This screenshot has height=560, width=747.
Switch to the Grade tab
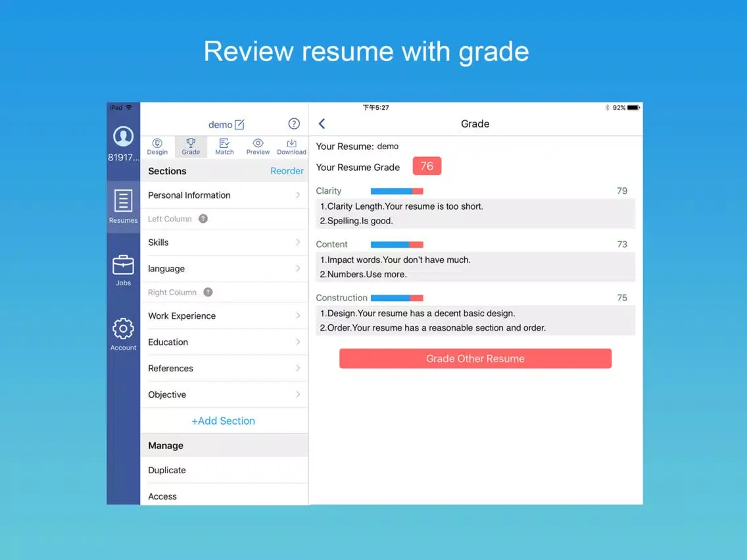[x=191, y=147]
